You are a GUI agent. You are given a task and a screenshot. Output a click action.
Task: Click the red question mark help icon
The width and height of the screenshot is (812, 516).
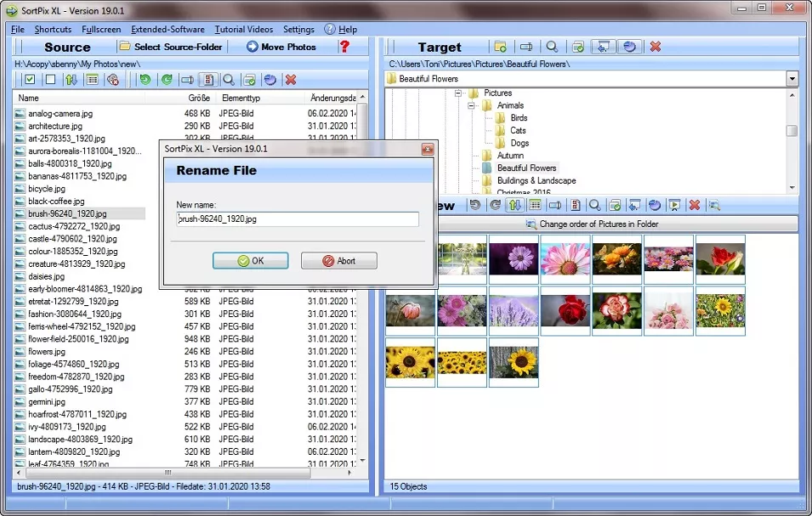[344, 47]
